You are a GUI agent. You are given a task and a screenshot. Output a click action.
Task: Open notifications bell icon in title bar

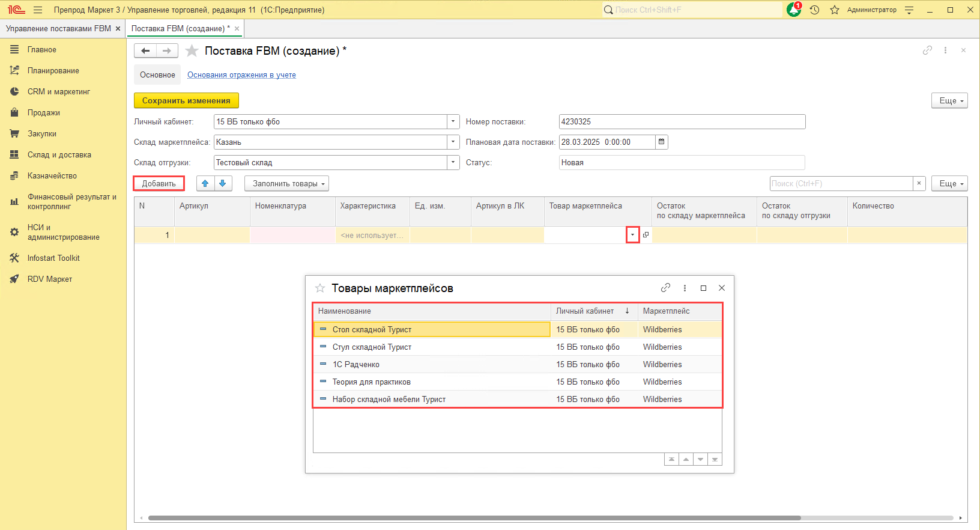[x=794, y=10]
